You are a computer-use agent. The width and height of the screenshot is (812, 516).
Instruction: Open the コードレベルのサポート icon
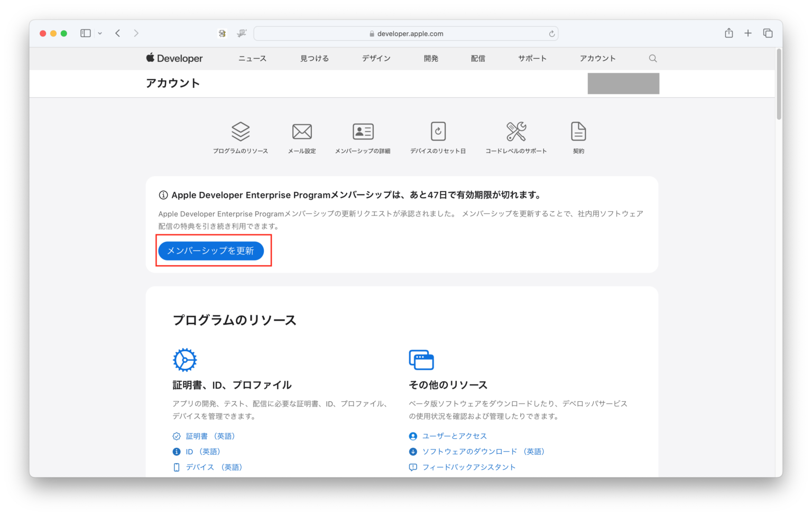pos(515,132)
